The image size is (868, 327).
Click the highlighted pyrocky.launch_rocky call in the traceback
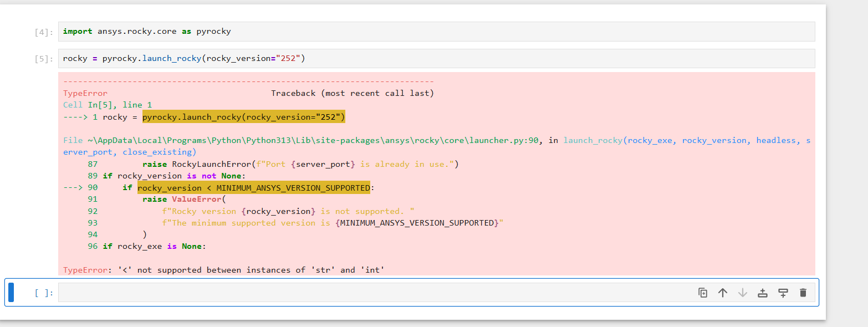244,117
